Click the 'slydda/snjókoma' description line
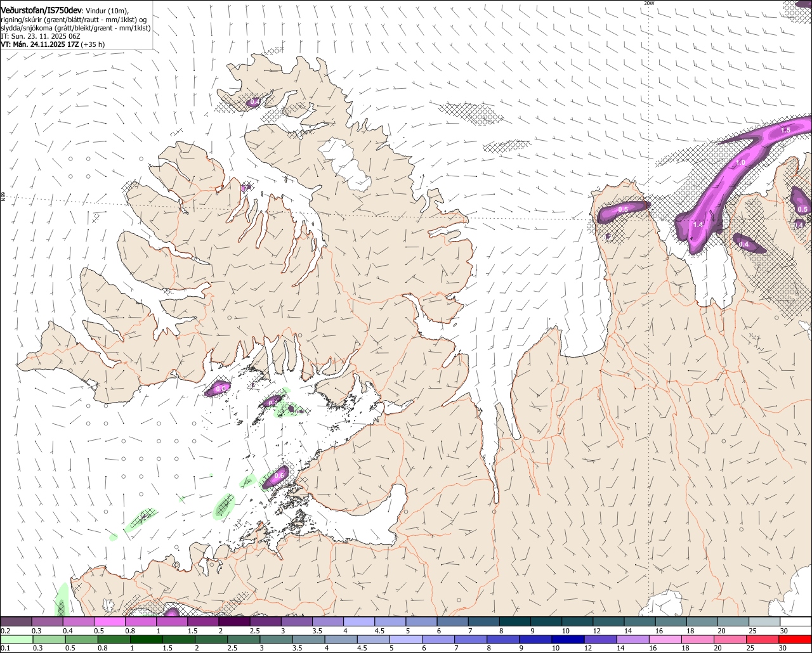This screenshot has width=812, height=653. pos(76,28)
